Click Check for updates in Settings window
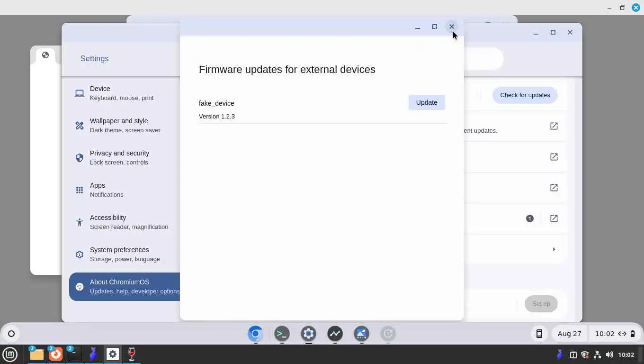The width and height of the screenshot is (644, 364). coord(525,95)
